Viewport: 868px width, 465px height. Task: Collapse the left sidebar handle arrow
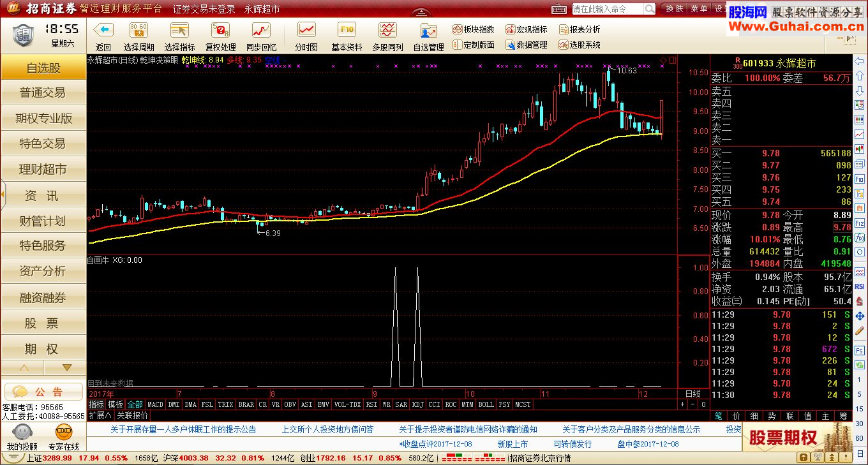[2, 193]
